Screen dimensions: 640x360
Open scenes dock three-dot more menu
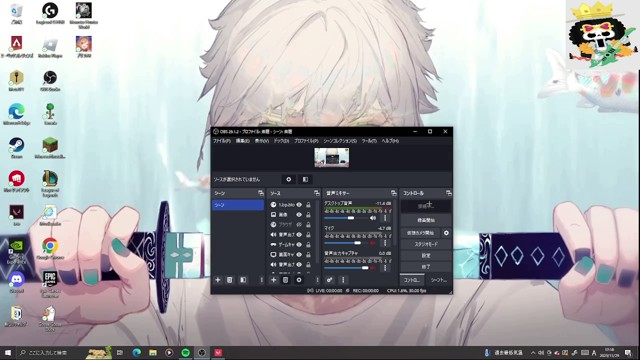click(x=262, y=280)
